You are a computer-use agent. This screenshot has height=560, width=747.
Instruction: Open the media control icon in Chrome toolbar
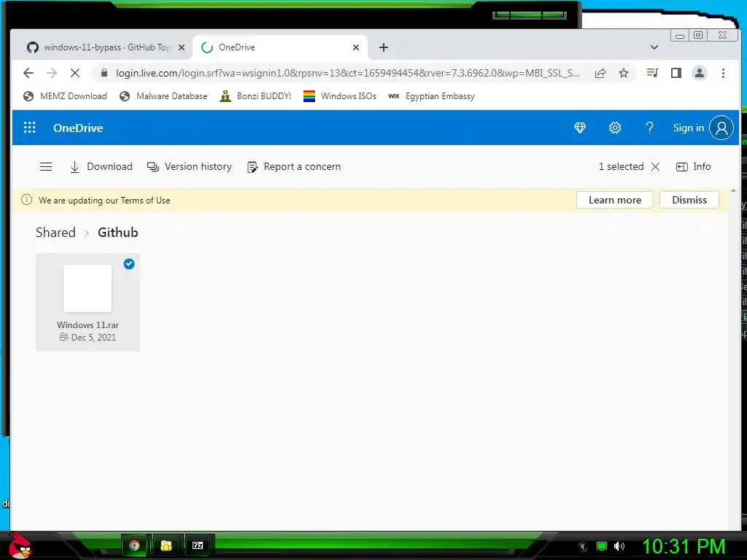[652, 73]
